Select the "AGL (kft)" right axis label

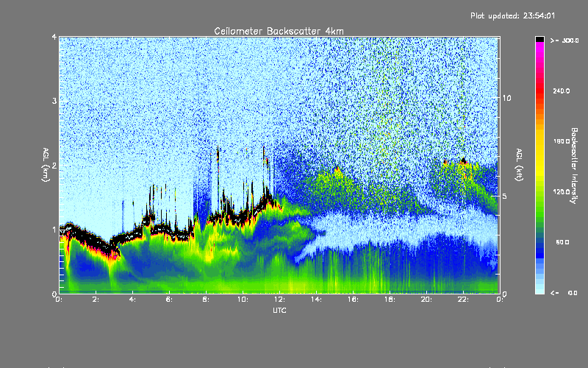(x=519, y=165)
